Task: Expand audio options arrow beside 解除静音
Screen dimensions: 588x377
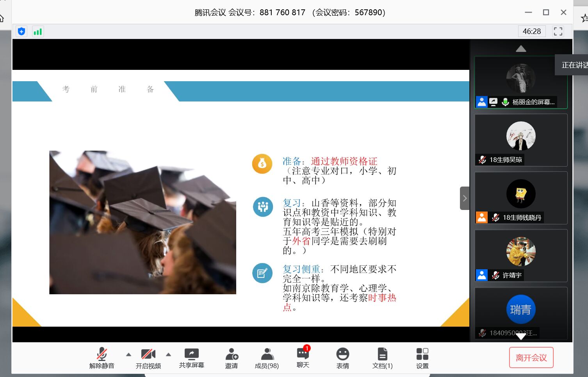Action: tap(128, 355)
